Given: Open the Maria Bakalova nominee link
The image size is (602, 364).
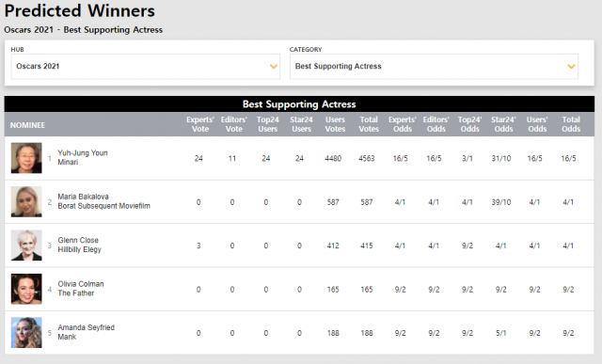Looking at the screenshot, I should pyautogui.click(x=84, y=197).
